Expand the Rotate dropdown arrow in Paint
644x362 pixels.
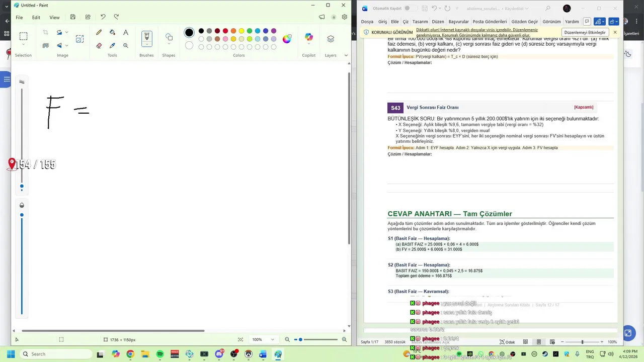tap(66, 32)
